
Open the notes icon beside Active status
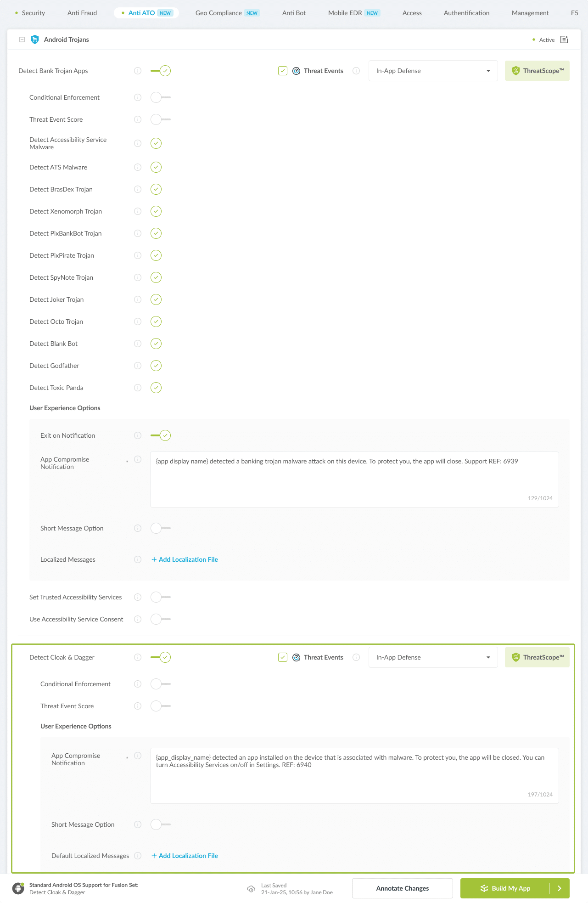click(x=564, y=40)
